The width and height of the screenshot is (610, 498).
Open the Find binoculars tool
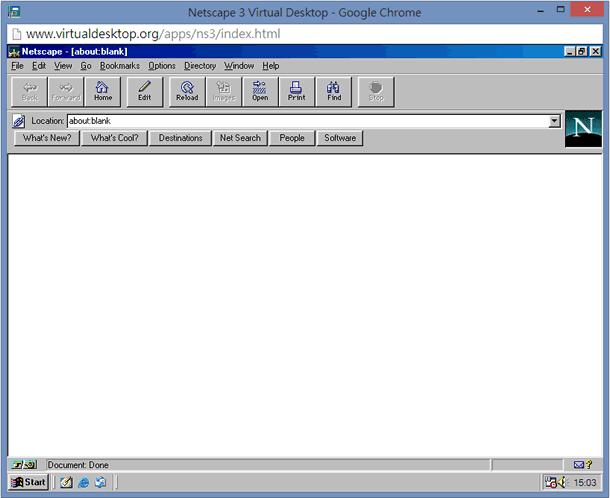(334, 92)
